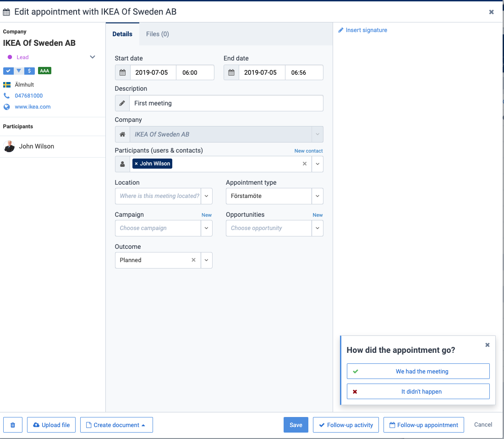Click the end time field 06:56
The height and width of the screenshot is (439, 504).
304,72
